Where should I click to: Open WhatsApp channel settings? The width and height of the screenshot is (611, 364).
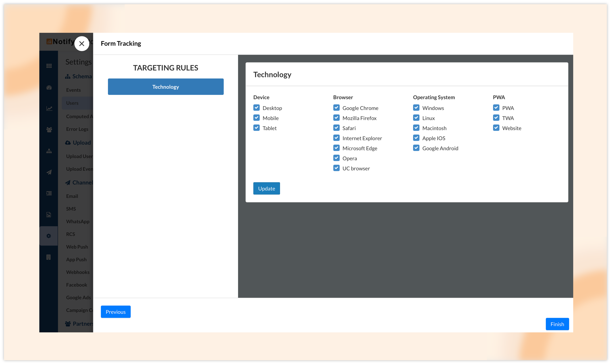coord(78,221)
